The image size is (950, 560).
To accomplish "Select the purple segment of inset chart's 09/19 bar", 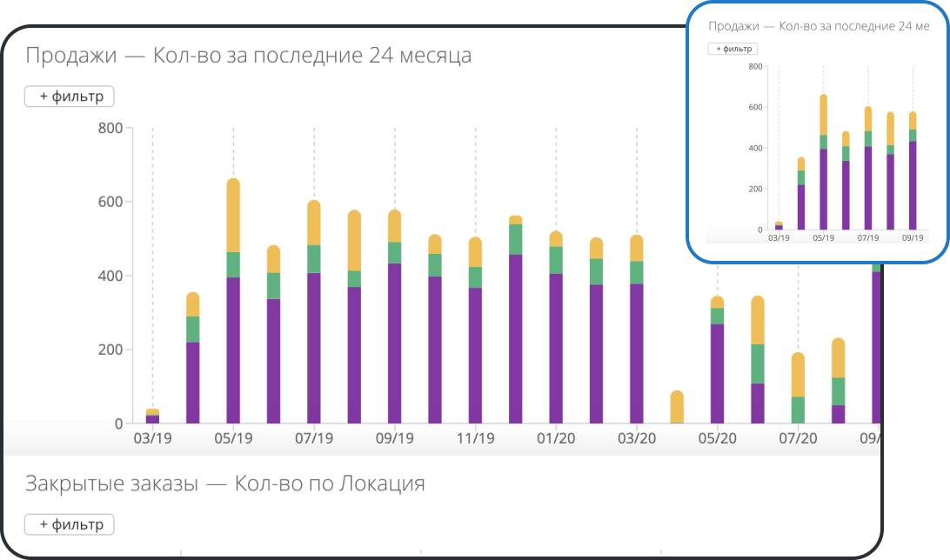I will pos(912,185).
